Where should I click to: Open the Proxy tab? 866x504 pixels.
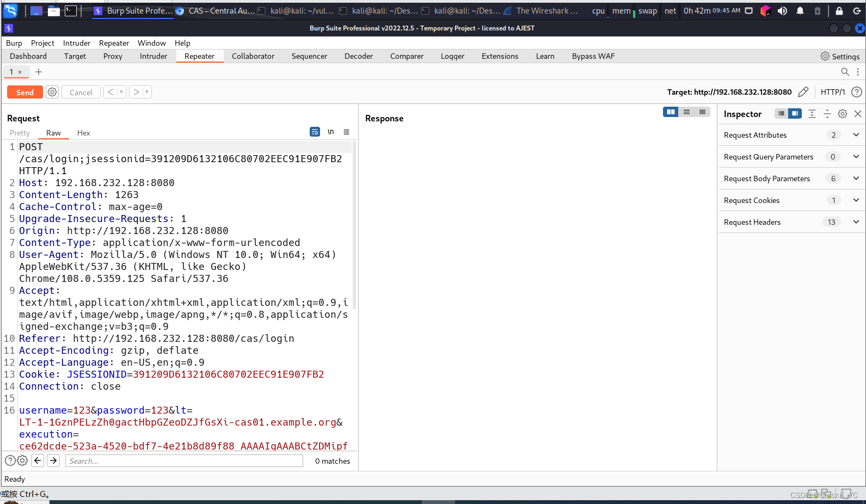[x=113, y=56]
